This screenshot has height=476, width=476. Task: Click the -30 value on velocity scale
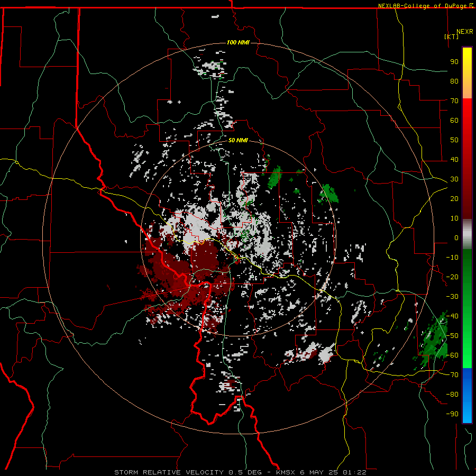(x=452, y=297)
